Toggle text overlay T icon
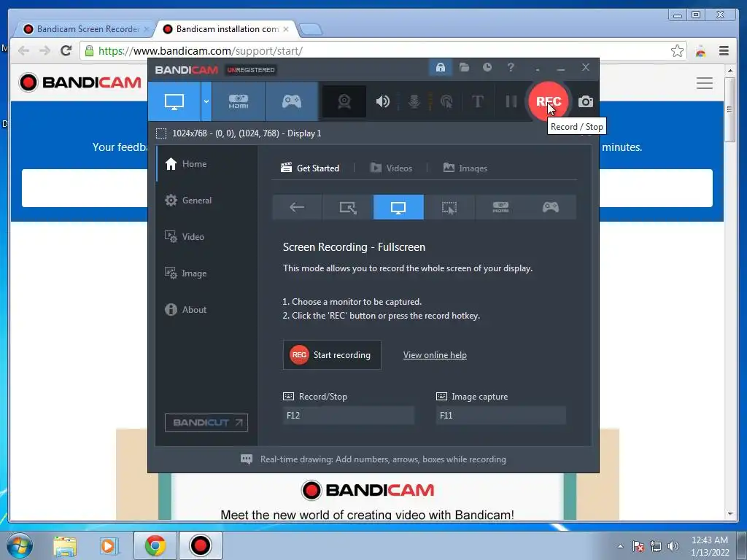This screenshot has height=560, width=747. coord(477,101)
